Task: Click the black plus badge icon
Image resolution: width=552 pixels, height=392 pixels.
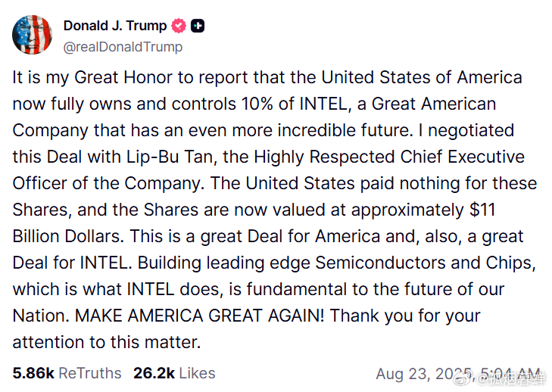Action: (198, 26)
